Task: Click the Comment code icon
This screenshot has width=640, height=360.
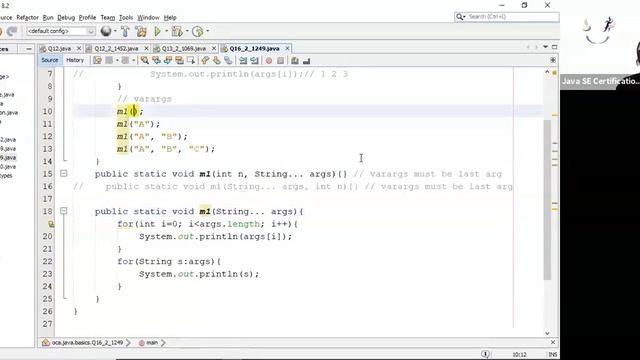Action: tap(295, 60)
